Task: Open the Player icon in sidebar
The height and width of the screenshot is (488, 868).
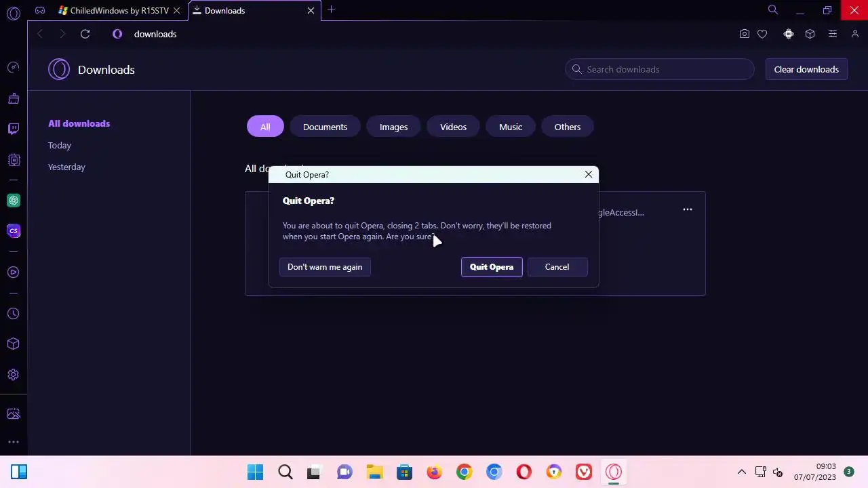Action: point(13,272)
